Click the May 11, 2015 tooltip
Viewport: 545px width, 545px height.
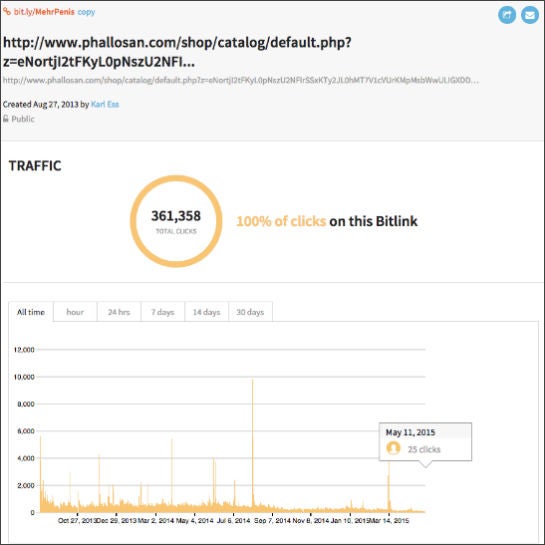[425, 442]
